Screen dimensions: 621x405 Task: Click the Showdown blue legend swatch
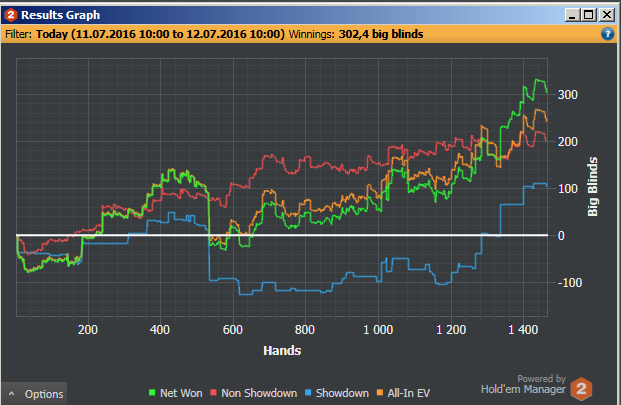point(308,393)
